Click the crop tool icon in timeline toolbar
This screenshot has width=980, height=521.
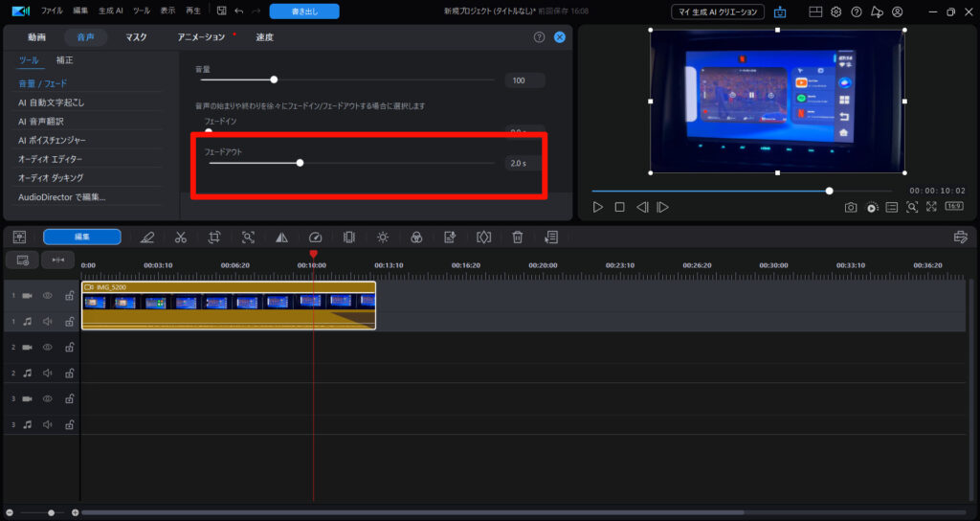coord(214,237)
